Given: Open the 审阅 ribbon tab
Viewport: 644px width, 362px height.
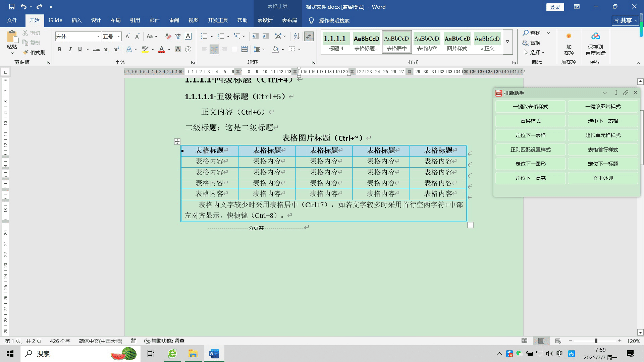Looking at the screenshot, I should click(174, 20).
